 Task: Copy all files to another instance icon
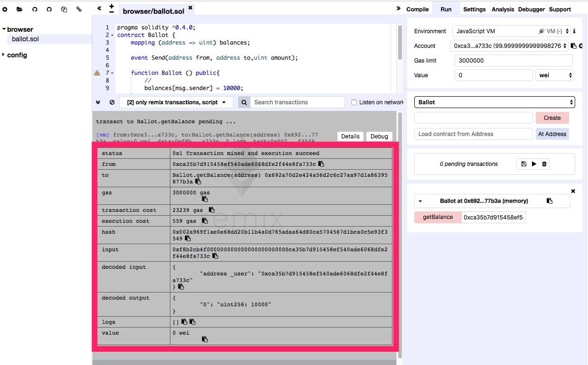pos(64,9)
